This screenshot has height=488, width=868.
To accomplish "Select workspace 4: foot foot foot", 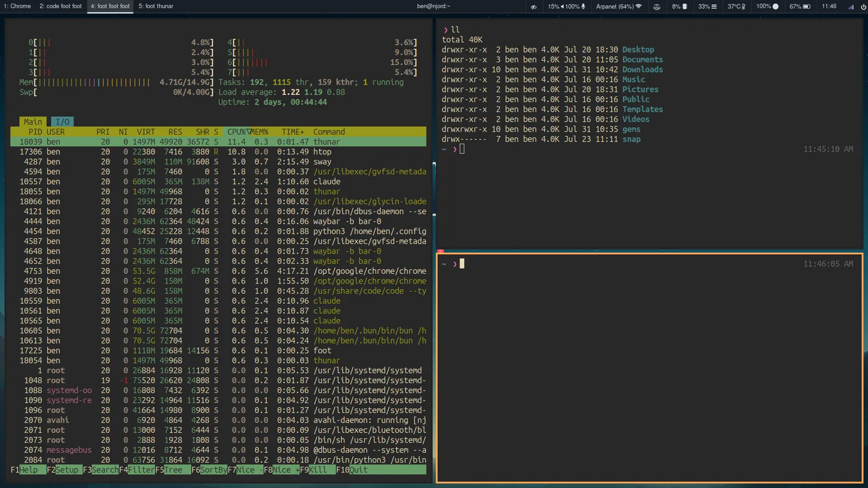I will [x=110, y=7].
